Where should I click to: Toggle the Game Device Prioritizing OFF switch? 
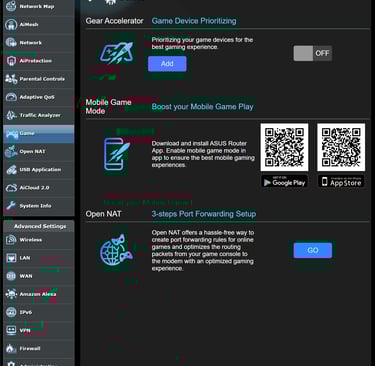313,53
